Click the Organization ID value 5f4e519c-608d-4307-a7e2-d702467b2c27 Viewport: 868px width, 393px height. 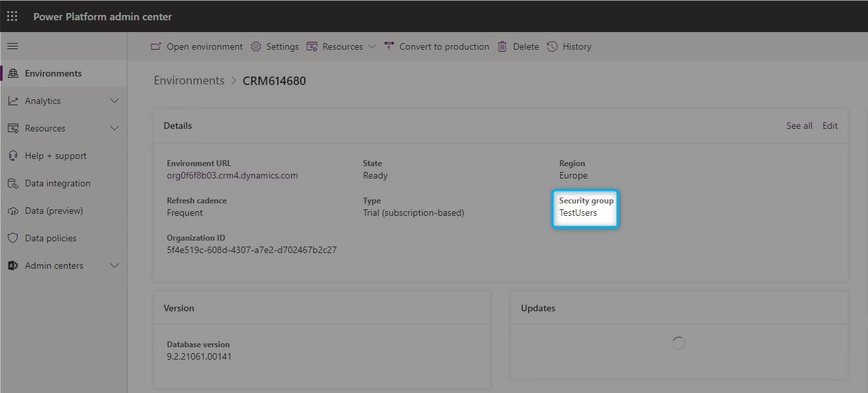coord(252,250)
